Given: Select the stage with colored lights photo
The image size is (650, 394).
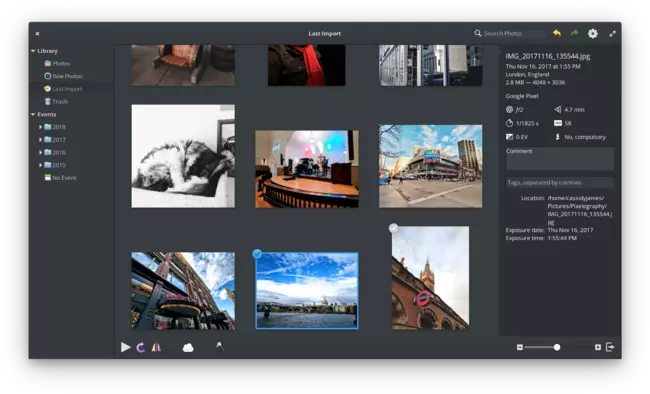Looking at the screenshot, I should click(307, 169).
